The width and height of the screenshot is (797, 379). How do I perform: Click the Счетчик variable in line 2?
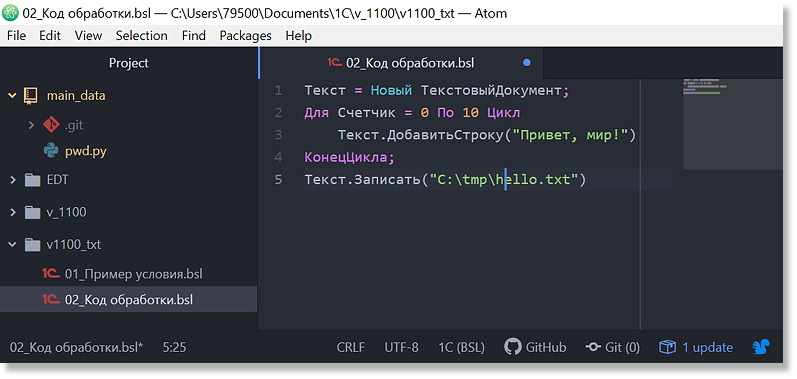coord(366,113)
